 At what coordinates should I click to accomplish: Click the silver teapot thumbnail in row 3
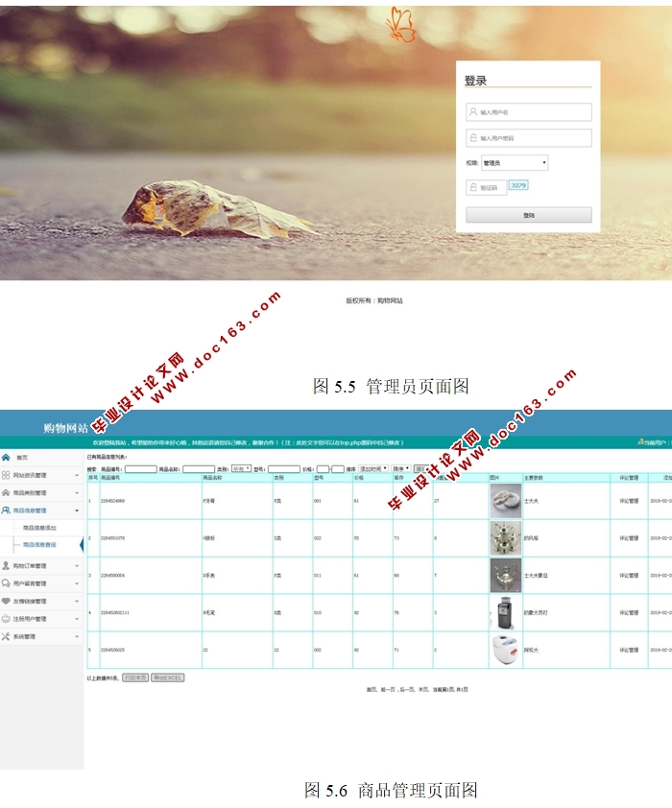click(506, 575)
